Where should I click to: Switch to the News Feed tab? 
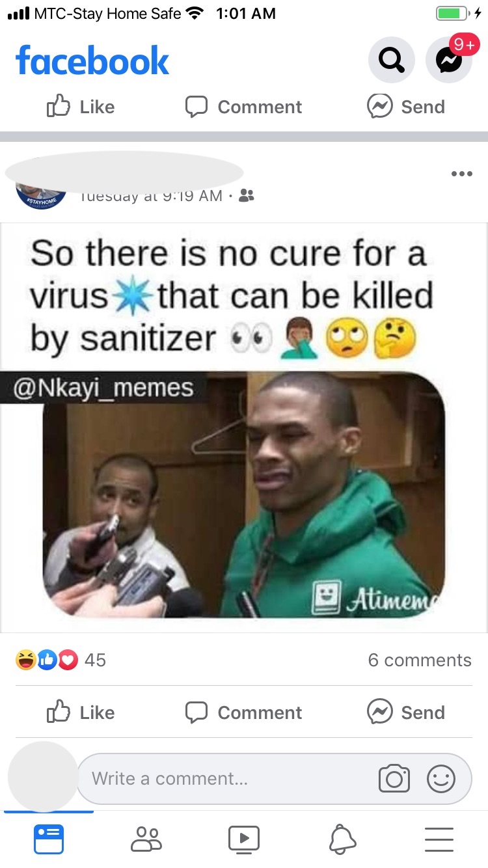(49, 839)
